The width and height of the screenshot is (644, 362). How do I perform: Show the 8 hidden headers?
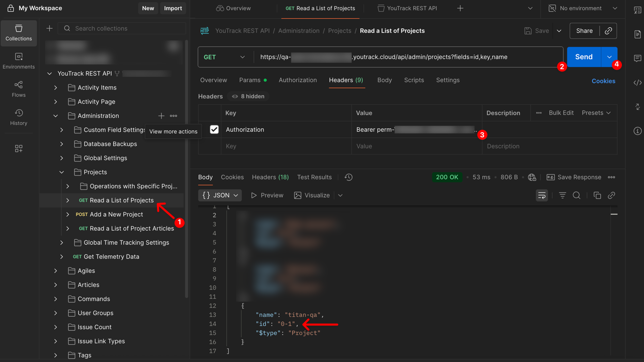tap(248, 96)
